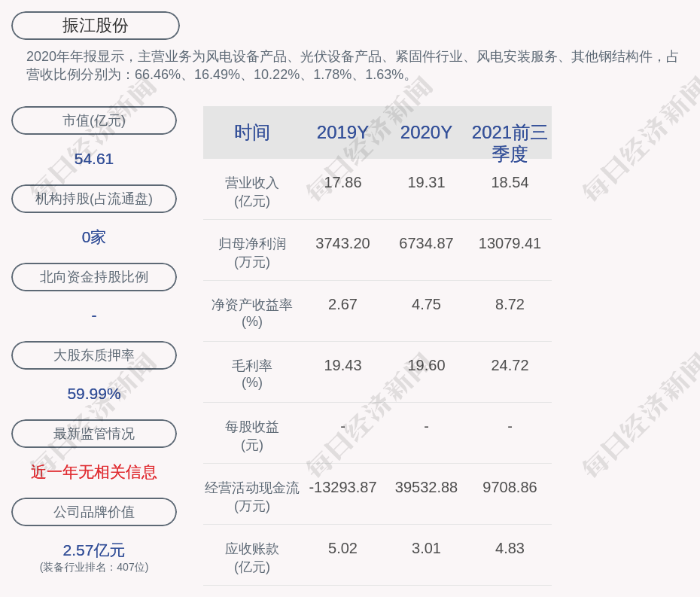Screen dimensions: 700x597
Task: Choose the 2021前三季度 column header
Action: [510, 142]
